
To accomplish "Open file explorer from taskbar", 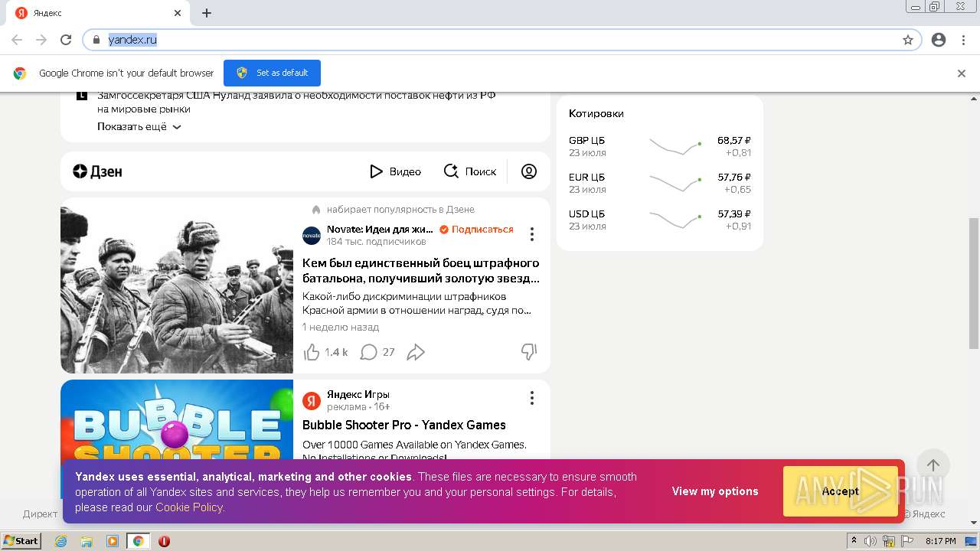I will click(87, 541).
